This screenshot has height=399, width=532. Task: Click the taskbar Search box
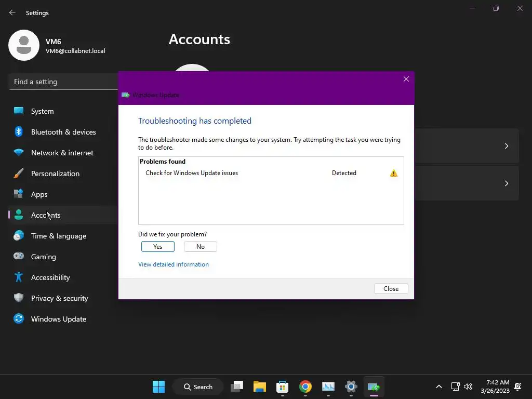pos(198,387)
